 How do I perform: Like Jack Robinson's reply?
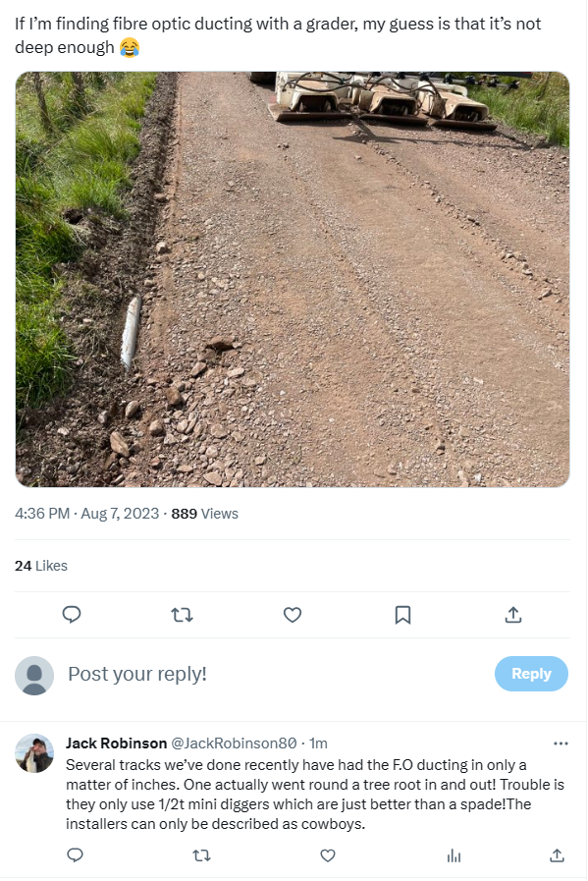(328, 855)
